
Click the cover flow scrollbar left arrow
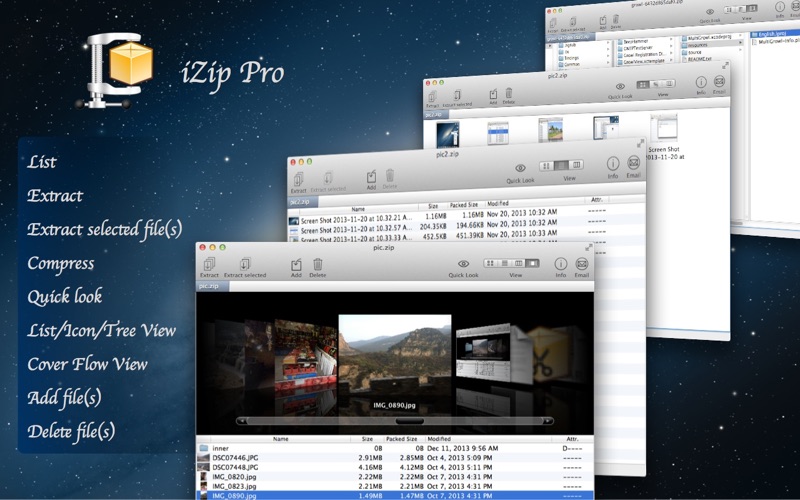pos(242,421)
